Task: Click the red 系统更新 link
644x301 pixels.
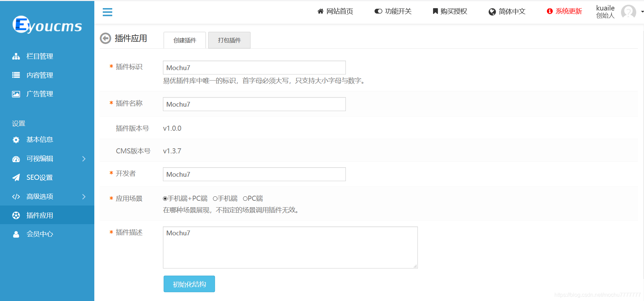Action: click(x=569, y=11)
